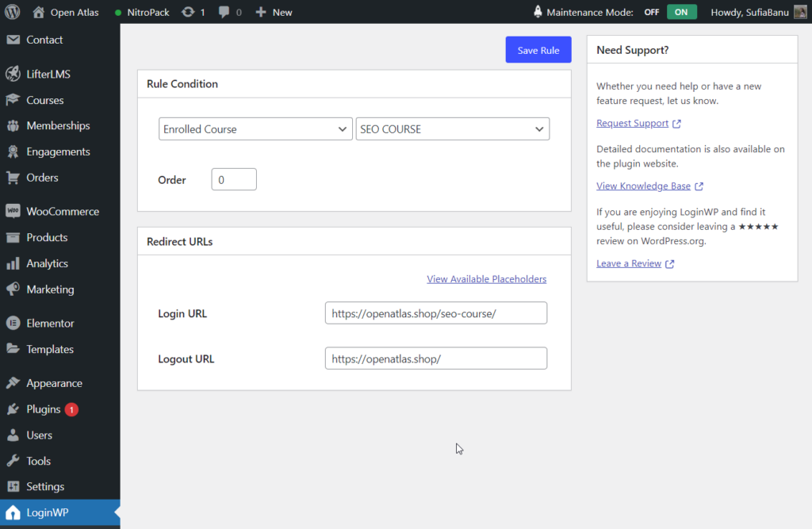This screenshot has height=529, width=812.
Task: Click the Orders cart icon
Action: click(x=13, y=178)
